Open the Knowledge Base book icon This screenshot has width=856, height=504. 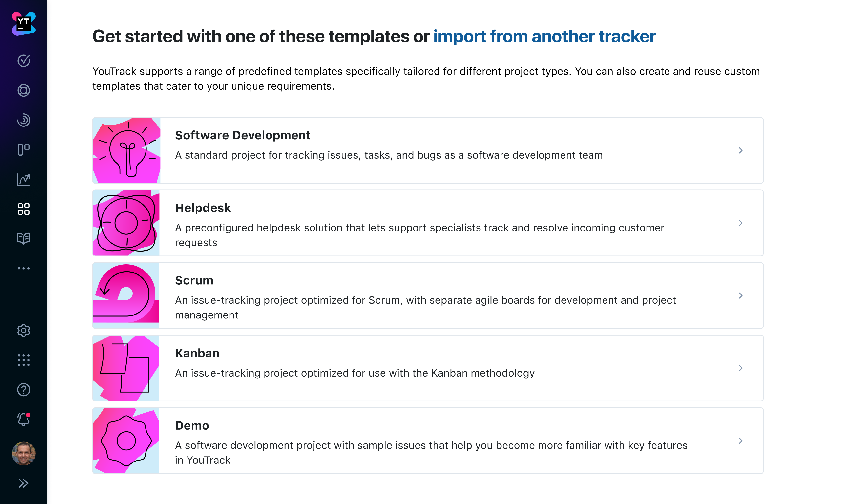(23, 238)
